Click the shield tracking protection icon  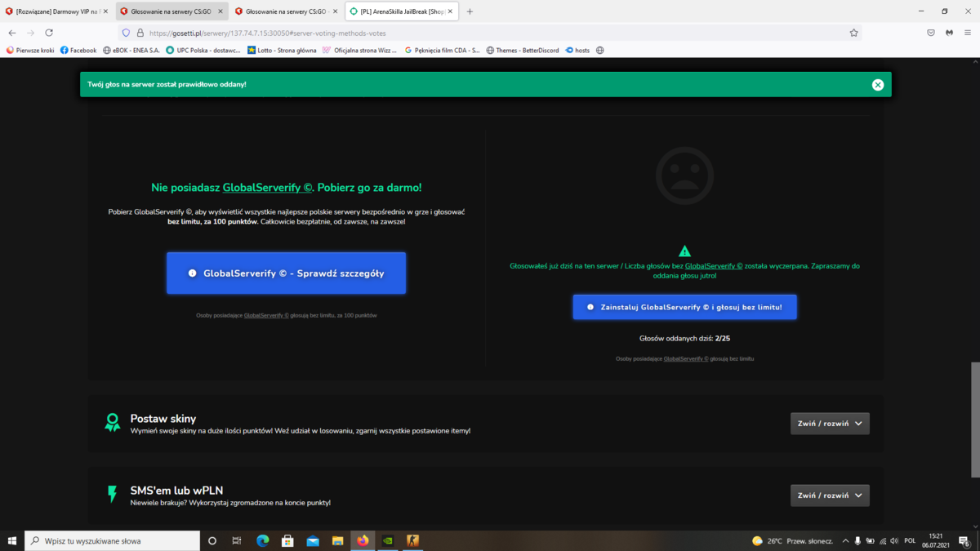[126, 33]
